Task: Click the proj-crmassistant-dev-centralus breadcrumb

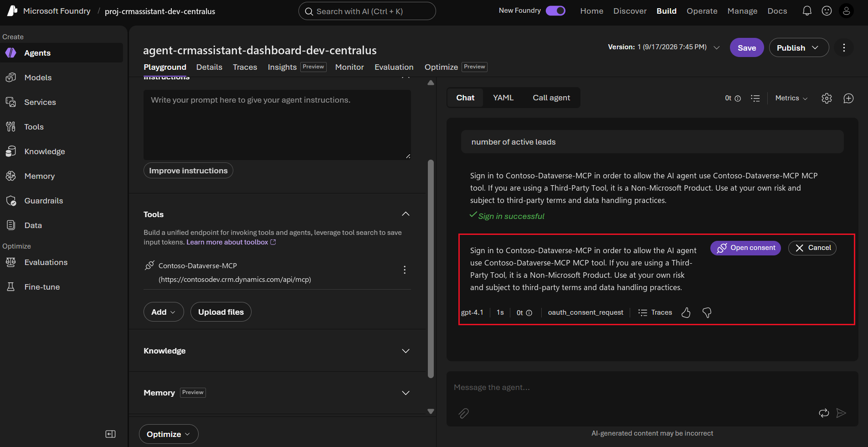Action: point(160,11)
